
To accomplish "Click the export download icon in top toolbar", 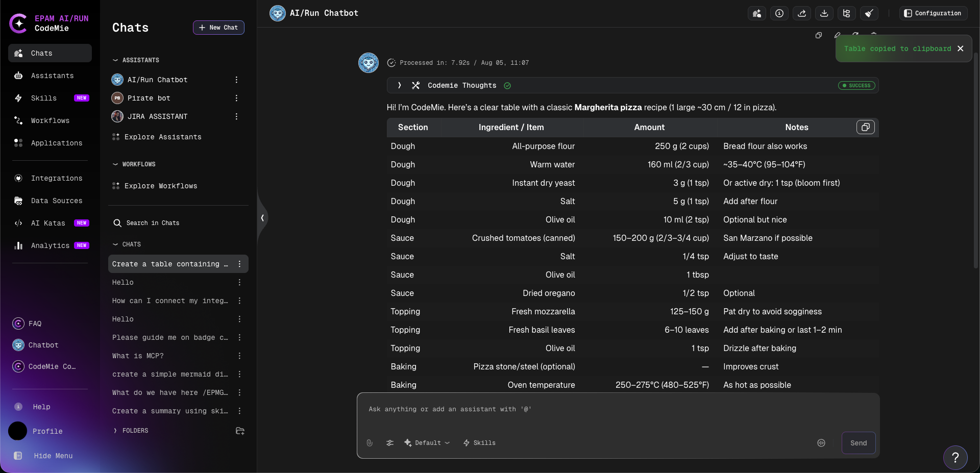I will tap(824, 13).
